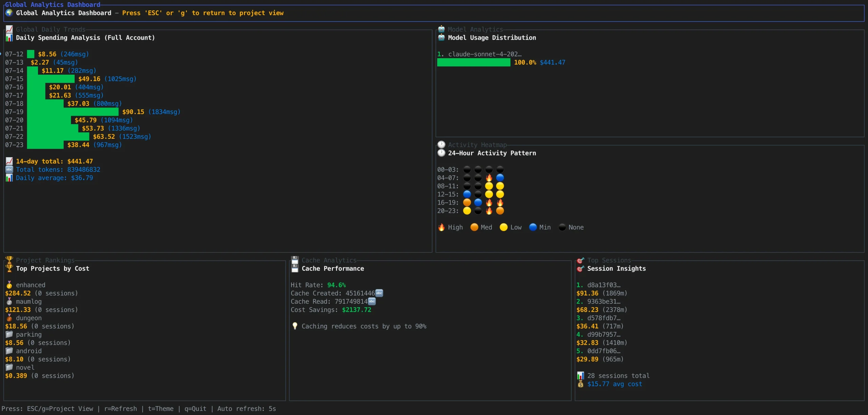Click the t=Theme shortcut in footer
Screen dimensions: 868x415
click(x=160, y=409)
